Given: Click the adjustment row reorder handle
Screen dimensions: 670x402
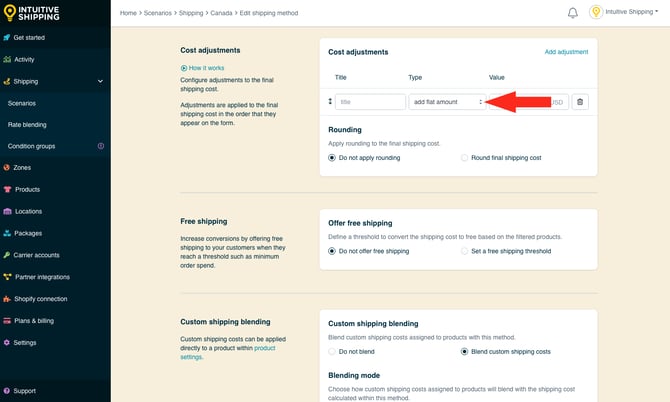Looking at the screenshot, I should click(x=330, y=101).
